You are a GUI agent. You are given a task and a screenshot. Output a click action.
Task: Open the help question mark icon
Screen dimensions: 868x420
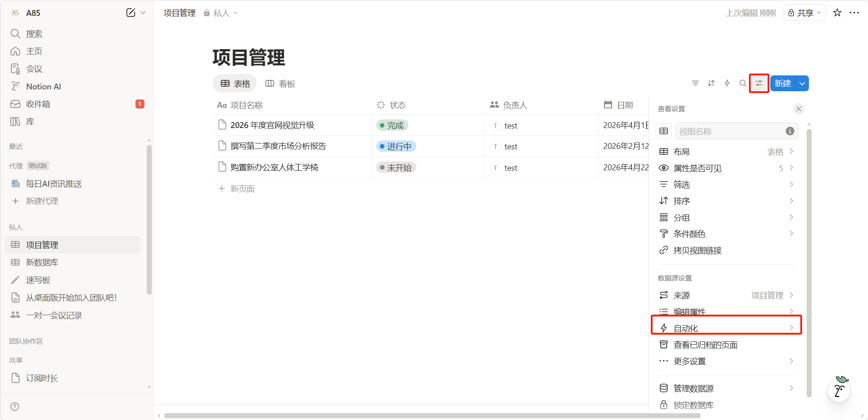[x=15, y=406]
